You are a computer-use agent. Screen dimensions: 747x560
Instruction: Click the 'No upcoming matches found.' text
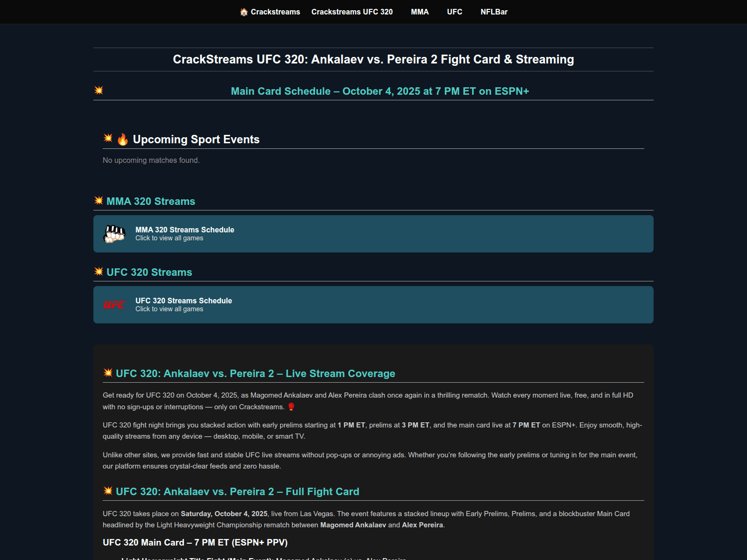[151, 160]
